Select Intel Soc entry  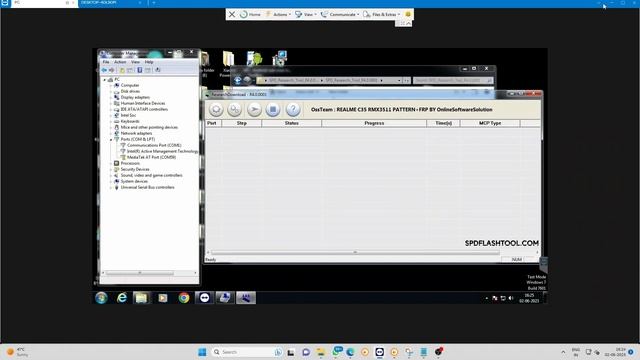click(128, 116)
